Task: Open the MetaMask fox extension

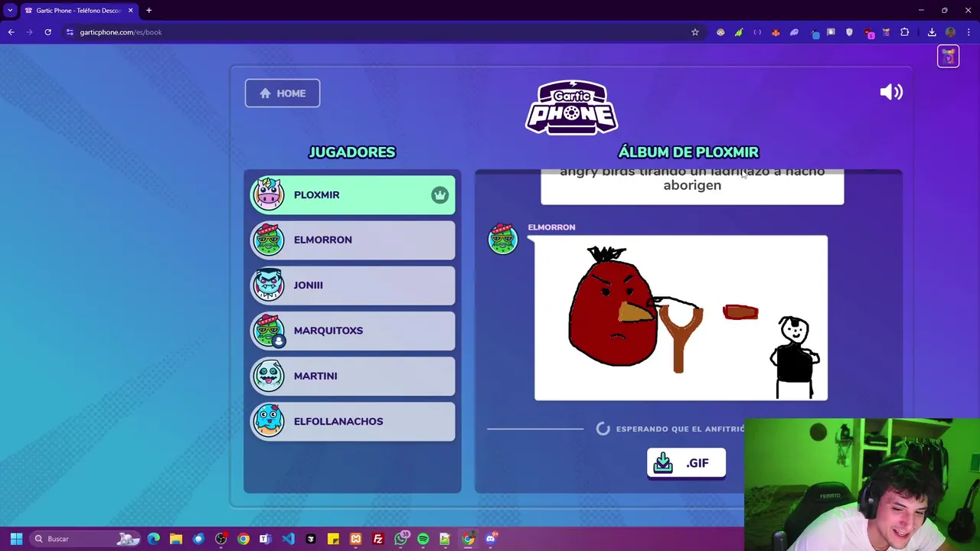Action: click(x=776, y=32)
